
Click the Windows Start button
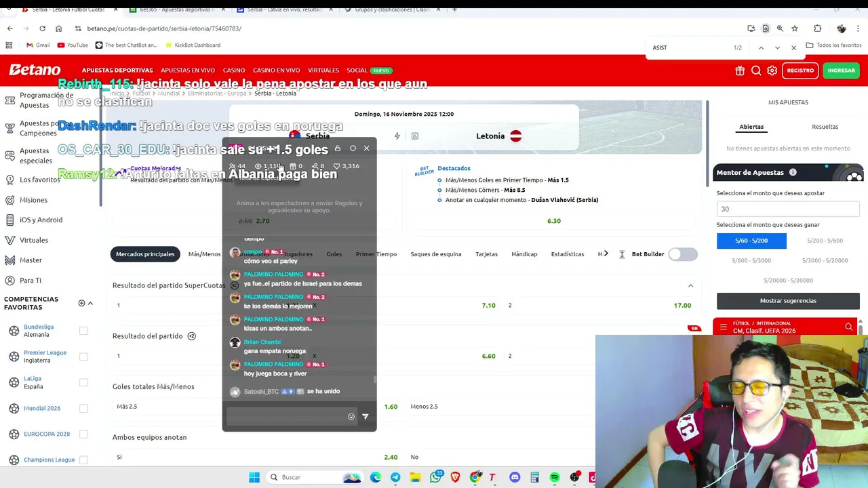pyautogui.click(x=254, y=477)
